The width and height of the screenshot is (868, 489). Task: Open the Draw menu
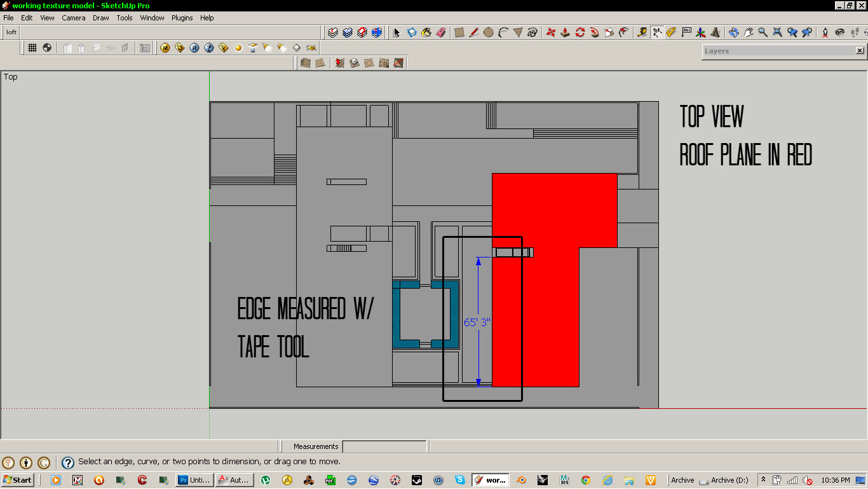[101, 18]
